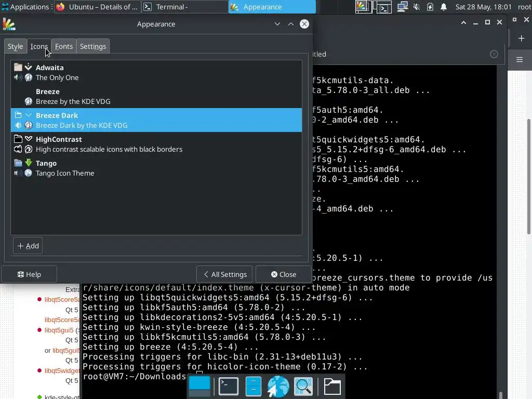The height and width of the screenshot is (399, 532).
Task: Close the Terminal window
Action: pos(499,22)
